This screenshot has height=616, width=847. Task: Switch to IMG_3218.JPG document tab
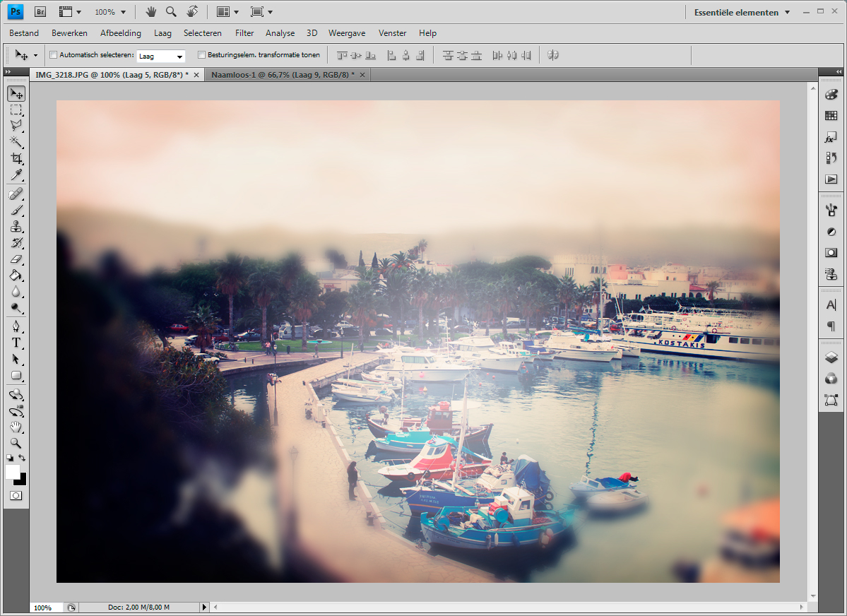pyautogui.click(x=112, y=75)
